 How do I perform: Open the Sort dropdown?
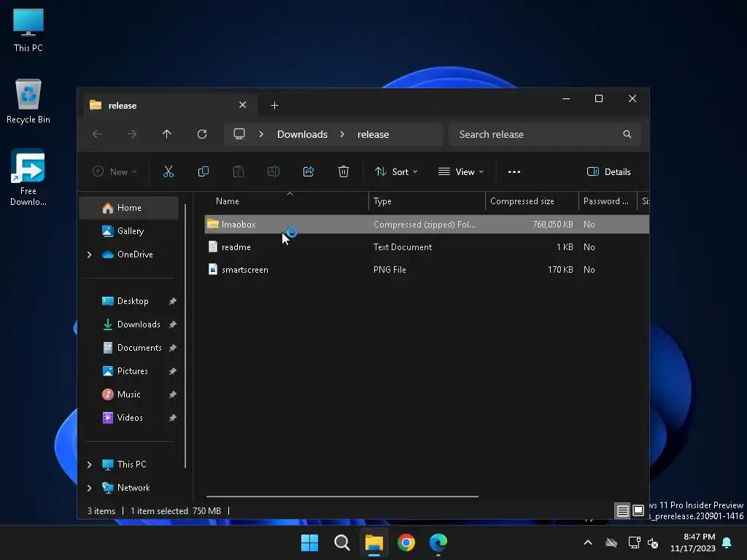[396, 172]
